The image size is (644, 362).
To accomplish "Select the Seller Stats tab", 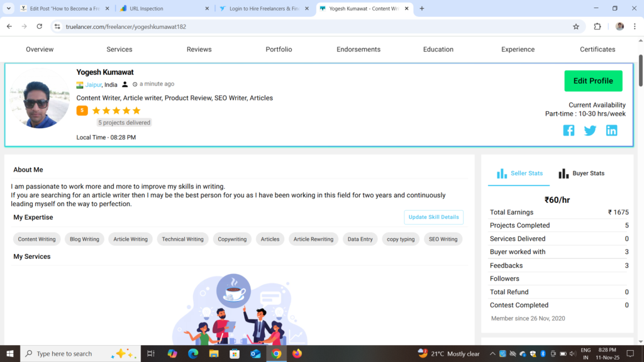I will coord(519,173).
